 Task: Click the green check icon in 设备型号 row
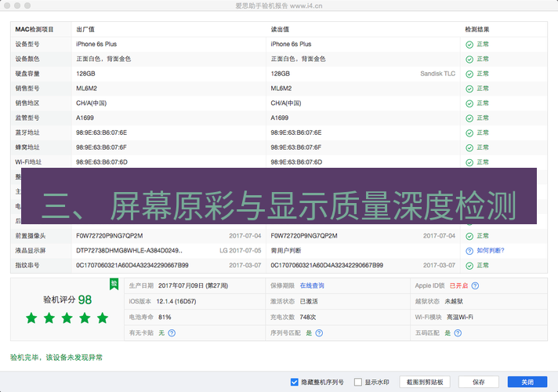pos(469,45)
